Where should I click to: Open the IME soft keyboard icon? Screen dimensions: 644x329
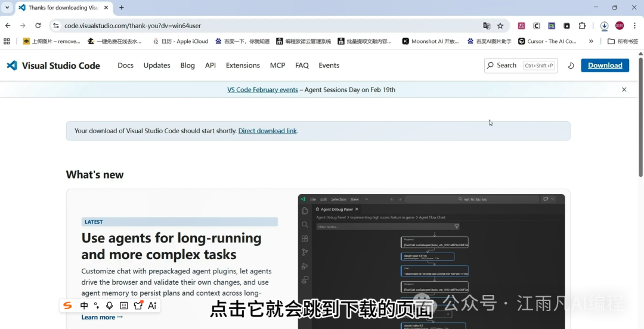pyautogui.click(x=123, y=306)
